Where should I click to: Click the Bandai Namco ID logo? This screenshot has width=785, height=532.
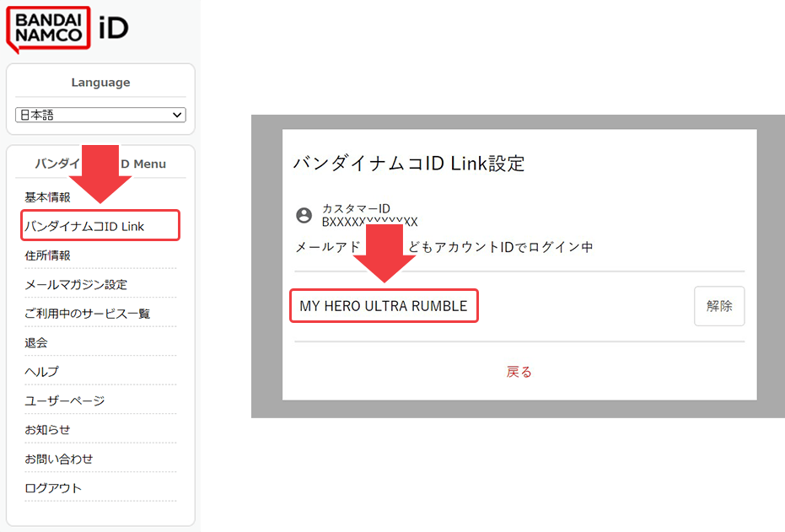tap(67, 28)
